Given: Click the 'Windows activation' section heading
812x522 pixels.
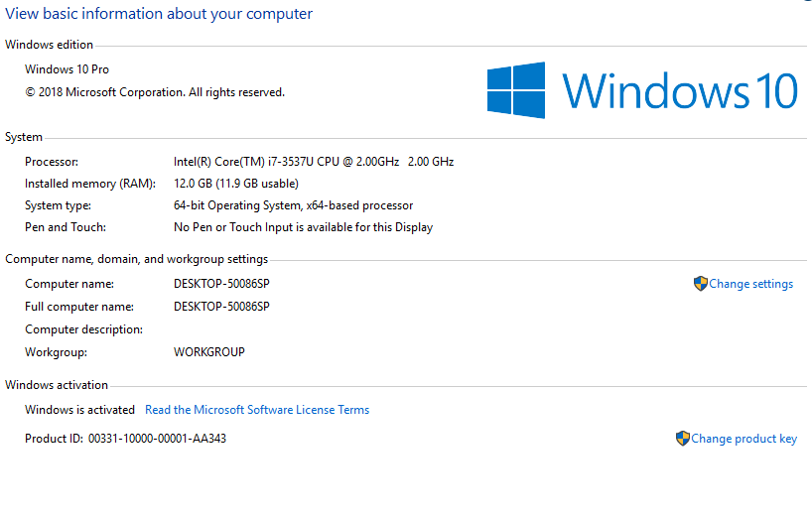Looking at the screenshot, I should point(57,385).
